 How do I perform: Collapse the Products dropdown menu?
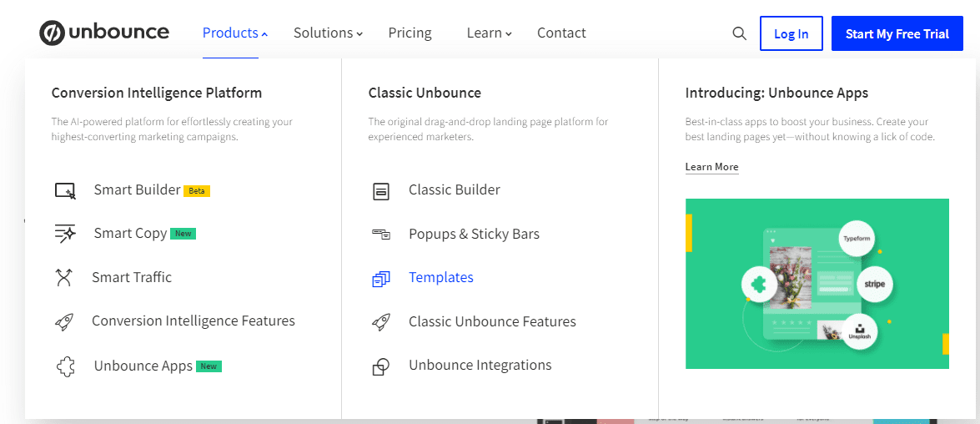coord(235,33)
